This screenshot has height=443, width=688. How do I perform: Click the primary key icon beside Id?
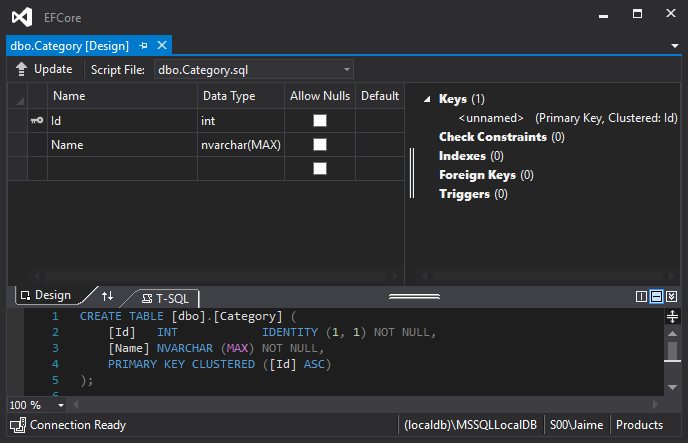pos(36,120)
